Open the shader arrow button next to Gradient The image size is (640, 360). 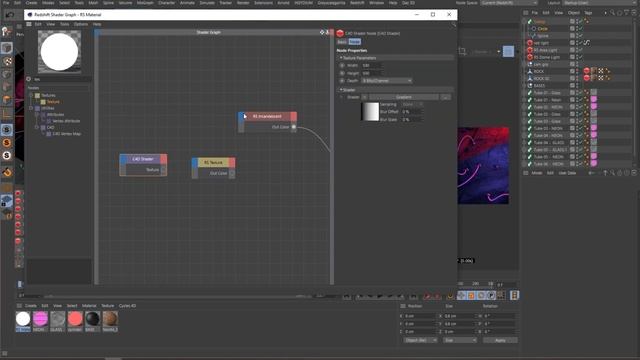(x=364, y=97)
